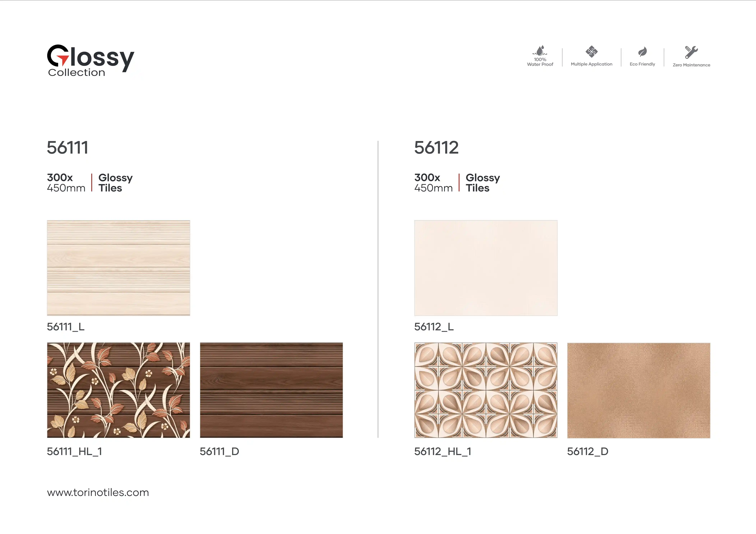This screenshot has width=756, height=534.
Task: Click the 100% Water Proof droplet icon
Action: coord(540,51)
